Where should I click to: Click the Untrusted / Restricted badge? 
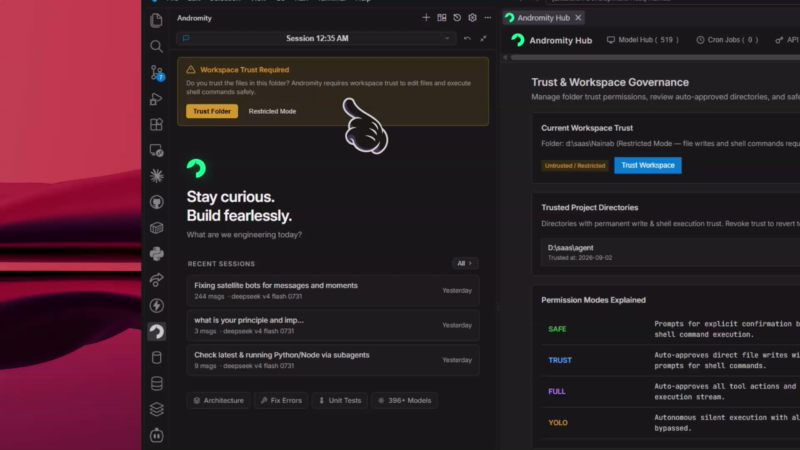(x=574, y=166)
